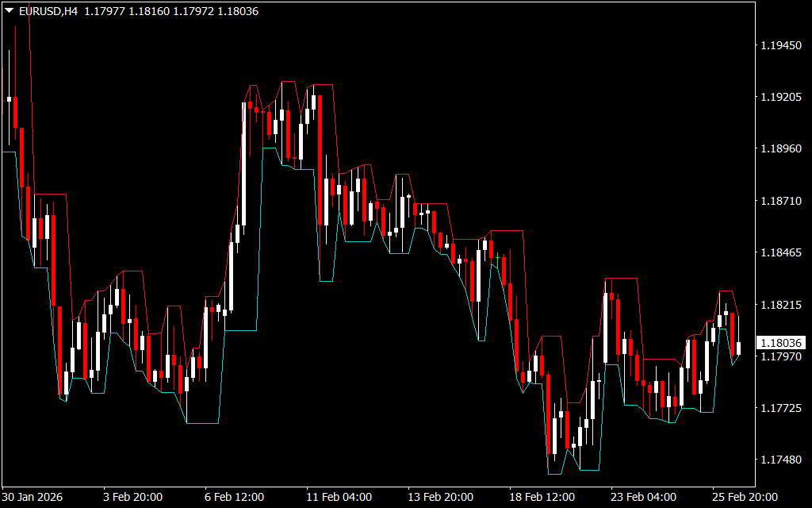Click the 1.18710 price scale label
This screenshot has height=508, width=812.
[x=780, y=202]
